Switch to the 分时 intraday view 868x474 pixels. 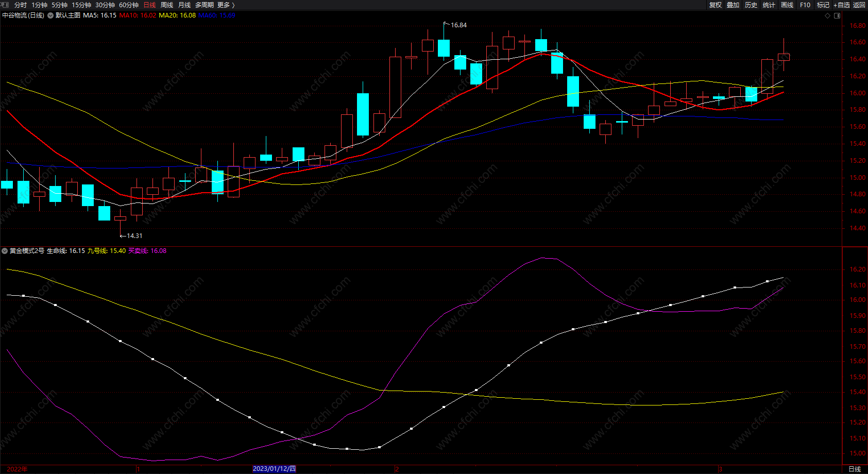click(x=21, y=5)
